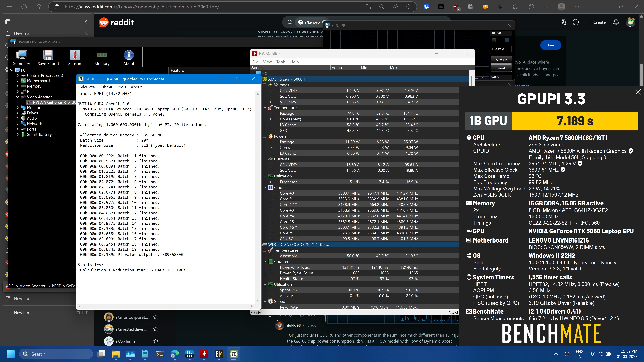
Task: Click the browser address bar URL
Action: 142,7
